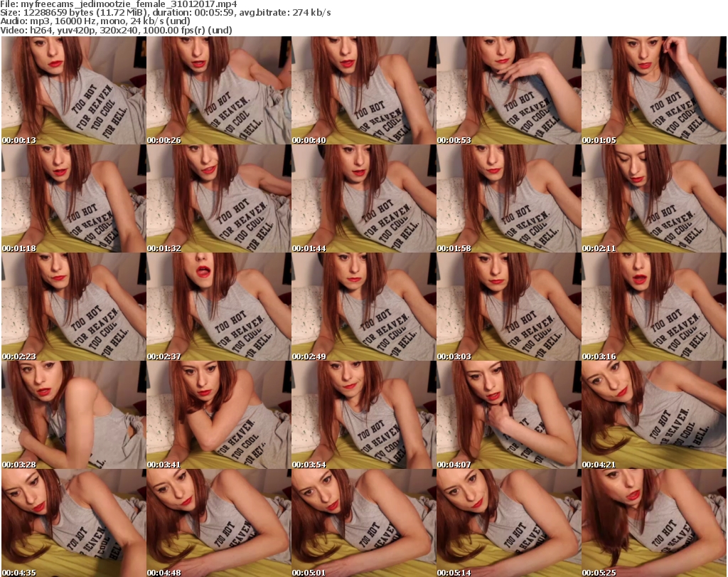Open the 00:03:28 thumbnail
Image resolution: width=728 pixels, height=577 pixels.
tap(73, 415)
